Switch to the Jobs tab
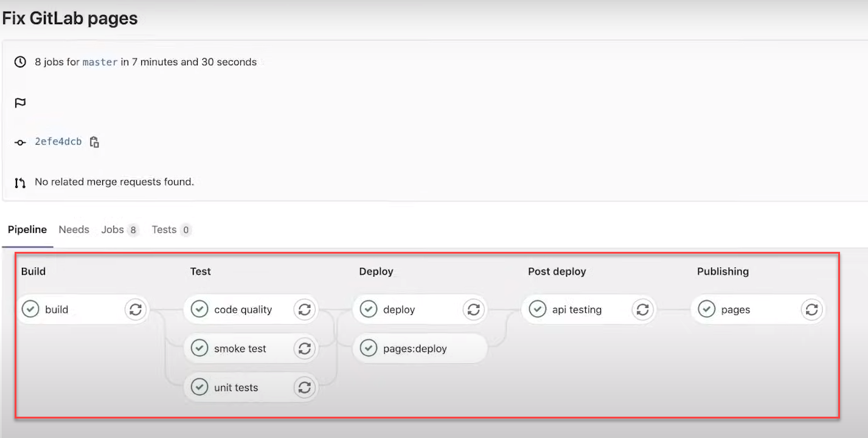 coord(111,229)
